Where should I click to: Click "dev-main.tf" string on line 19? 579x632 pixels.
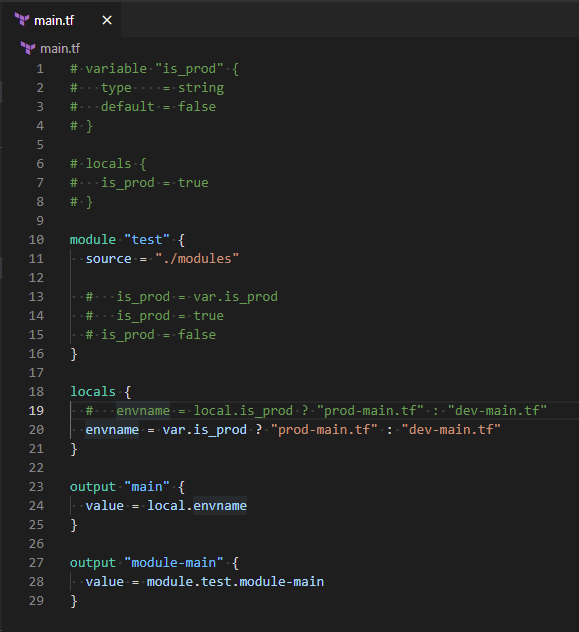pyautogui.click(x=497, y=411)
